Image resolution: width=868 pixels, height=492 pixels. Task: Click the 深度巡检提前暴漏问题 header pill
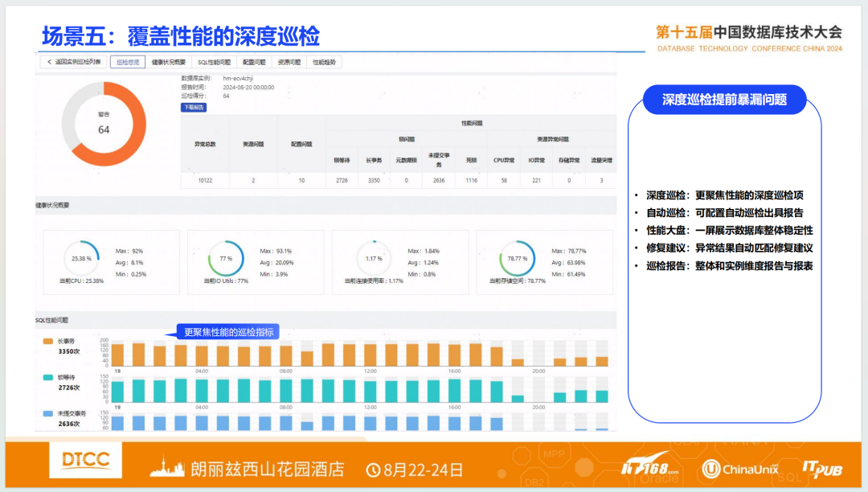click(x=725, y=100)
